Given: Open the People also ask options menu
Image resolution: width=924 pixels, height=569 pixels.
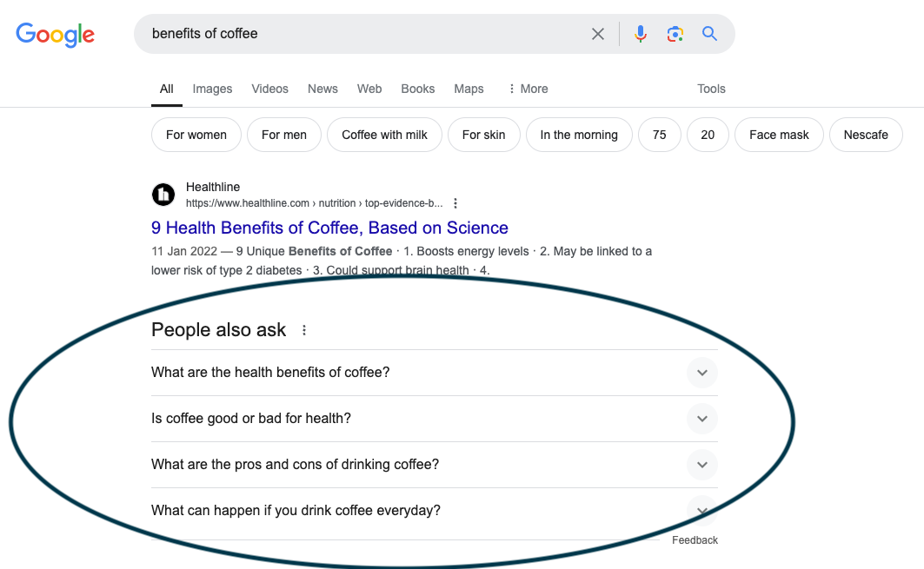Looking at the screenshot, I should coord(304,330).
